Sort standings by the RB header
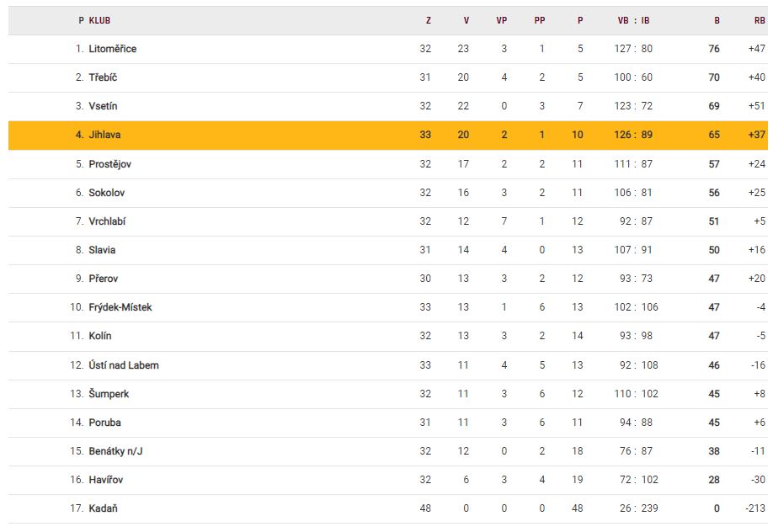The image size is (773, 532). (760, 20)
